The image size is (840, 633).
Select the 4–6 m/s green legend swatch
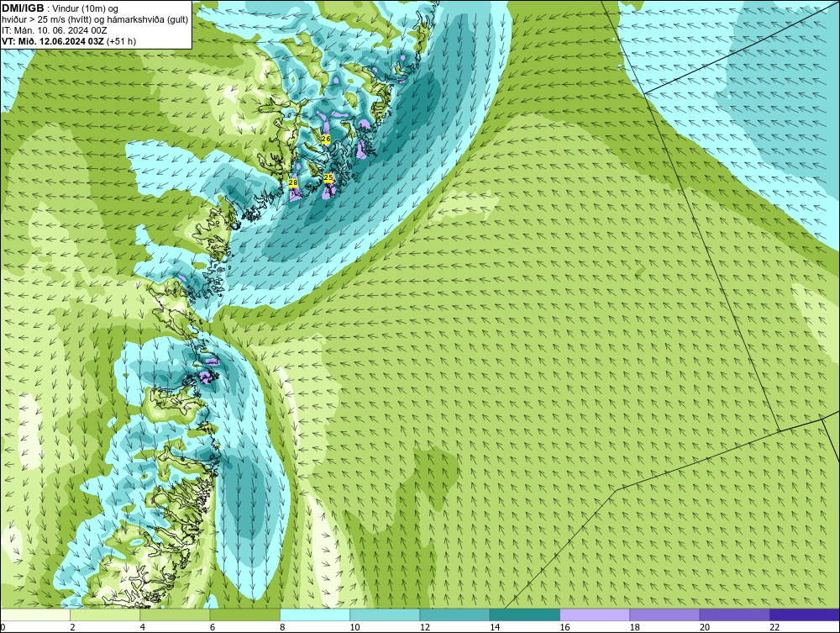[176, 615]
